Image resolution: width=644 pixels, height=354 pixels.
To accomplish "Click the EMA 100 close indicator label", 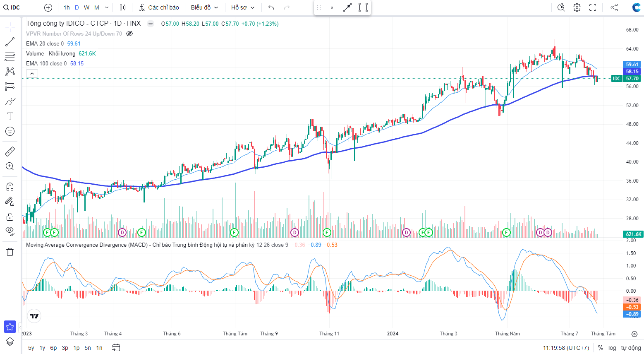I will pyautogui.click(x=46, y=63).
